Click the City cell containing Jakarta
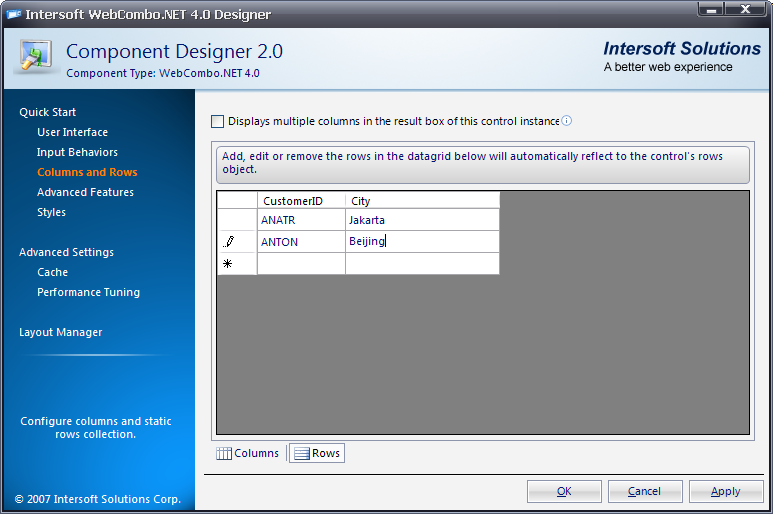Image resolution: width=773 pixels, height=514 pixels. [x=421, y=220]
